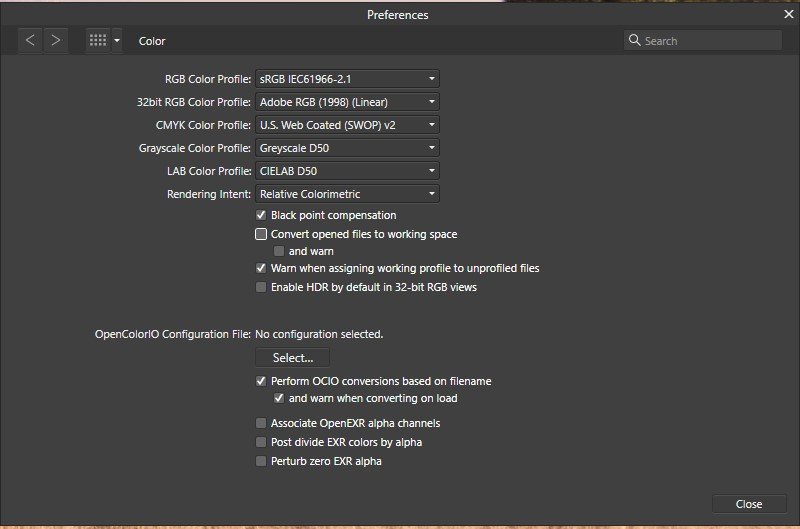Click the Preferences title text

(397, 15)
